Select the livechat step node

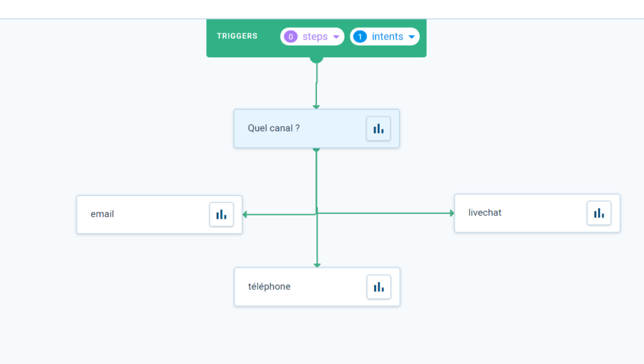click(x=537, y=213)
